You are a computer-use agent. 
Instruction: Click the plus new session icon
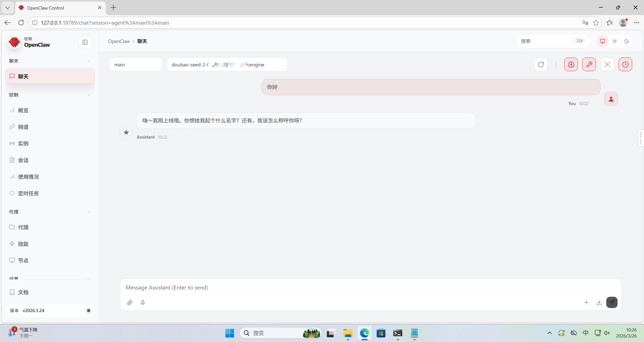click(x=586, y=303)
